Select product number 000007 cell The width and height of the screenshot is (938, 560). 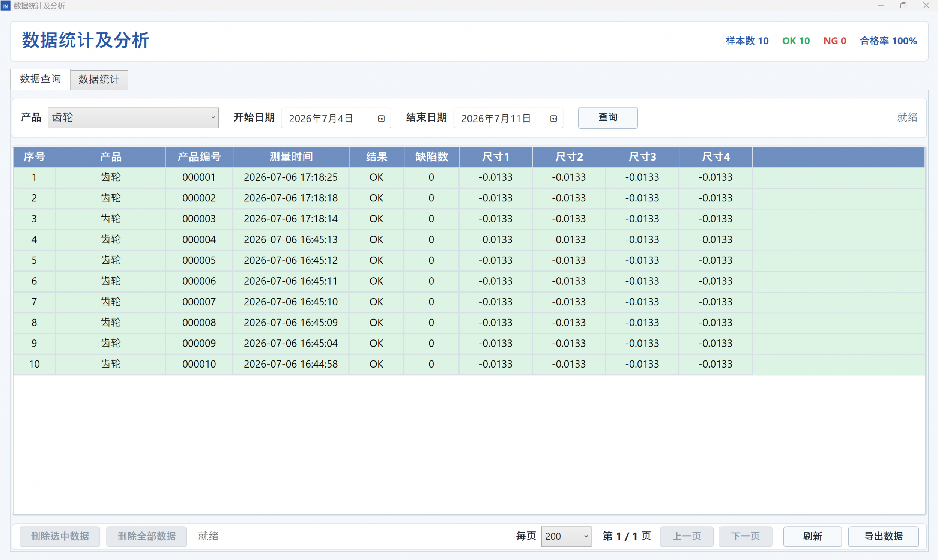[x=199, y=302]
